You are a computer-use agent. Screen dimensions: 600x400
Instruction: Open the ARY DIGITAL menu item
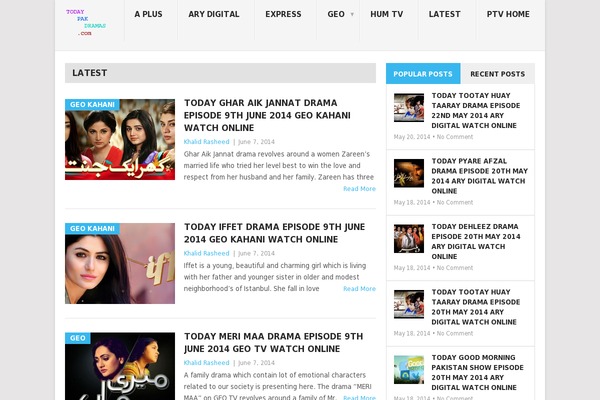[x=214, y=15]
